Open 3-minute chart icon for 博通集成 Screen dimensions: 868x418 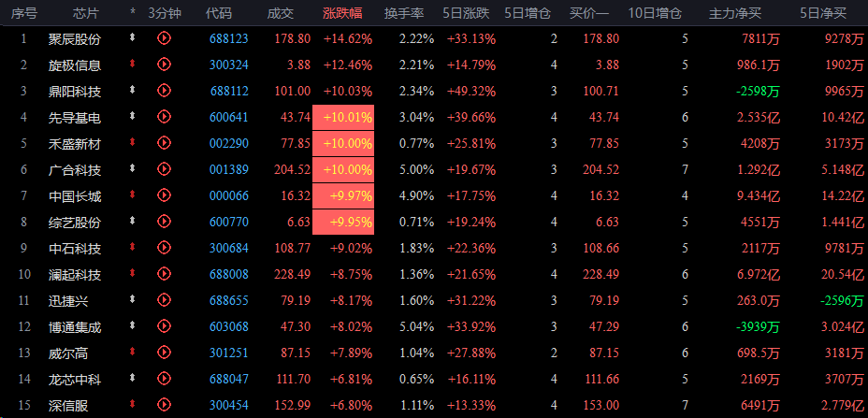(x=164, y=326)
